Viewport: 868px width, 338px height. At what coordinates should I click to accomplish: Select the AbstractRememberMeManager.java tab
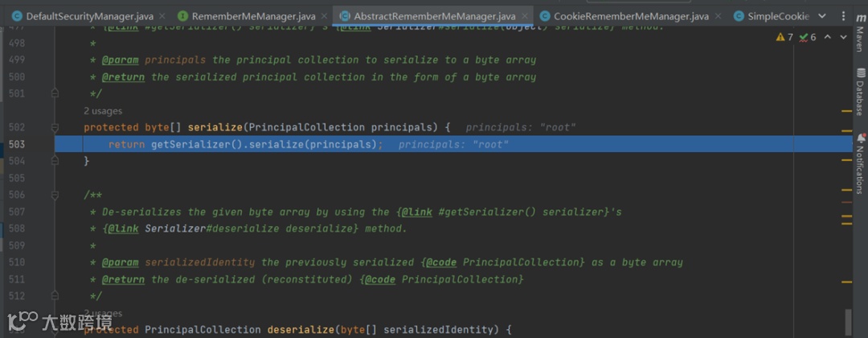point(435,16)
